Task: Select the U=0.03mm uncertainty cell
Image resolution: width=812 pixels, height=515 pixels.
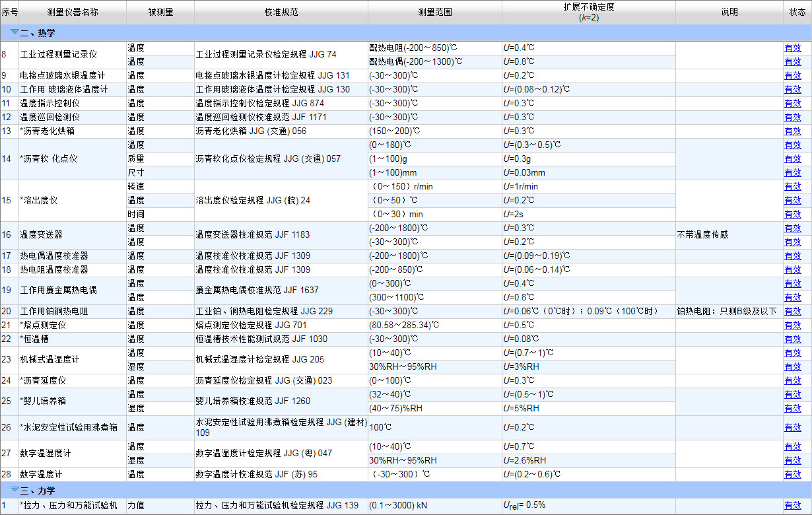Action: 589,172
